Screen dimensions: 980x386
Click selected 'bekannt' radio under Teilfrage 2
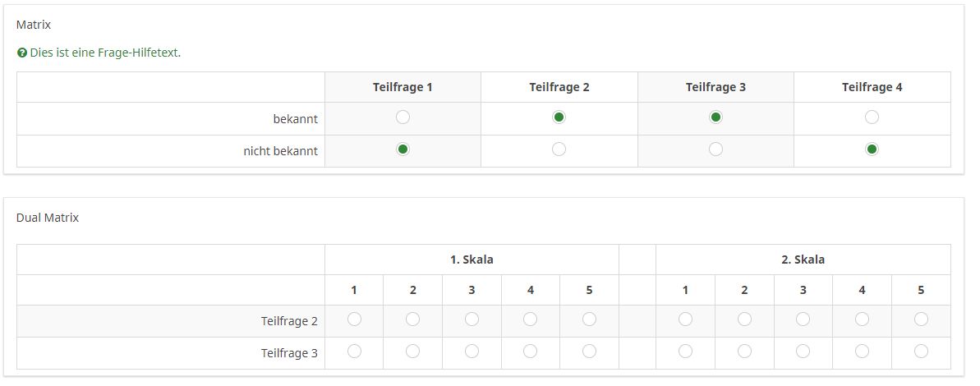click(559, 117)
